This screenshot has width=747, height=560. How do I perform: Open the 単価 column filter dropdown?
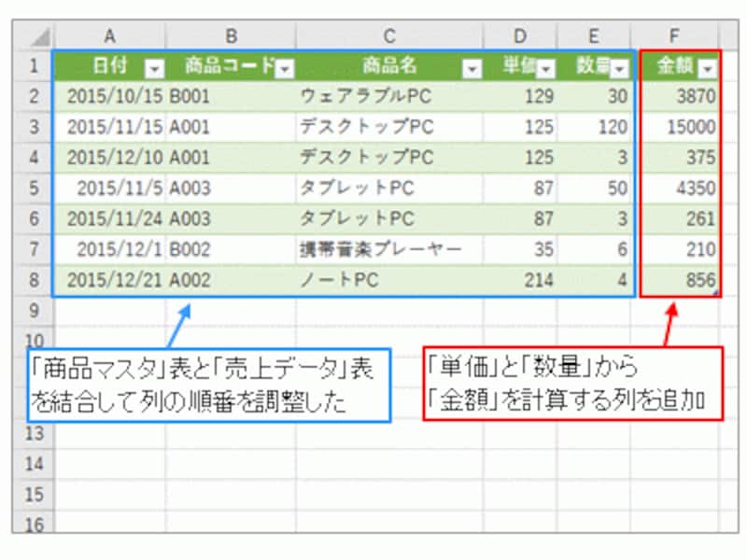coord(545,69)
